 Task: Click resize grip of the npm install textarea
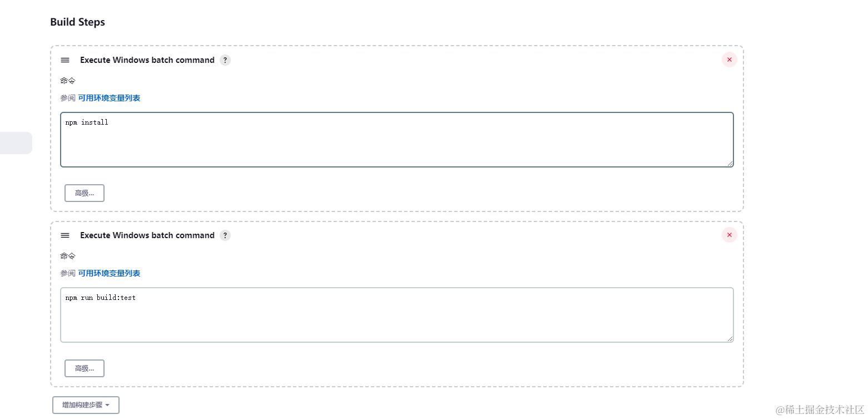(x=730, y=163)
